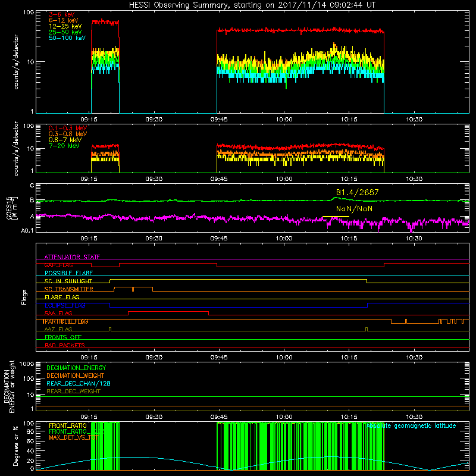
Task: Pick the cyan 50-100 keV legend entry
Action: (x=67, y=37)
